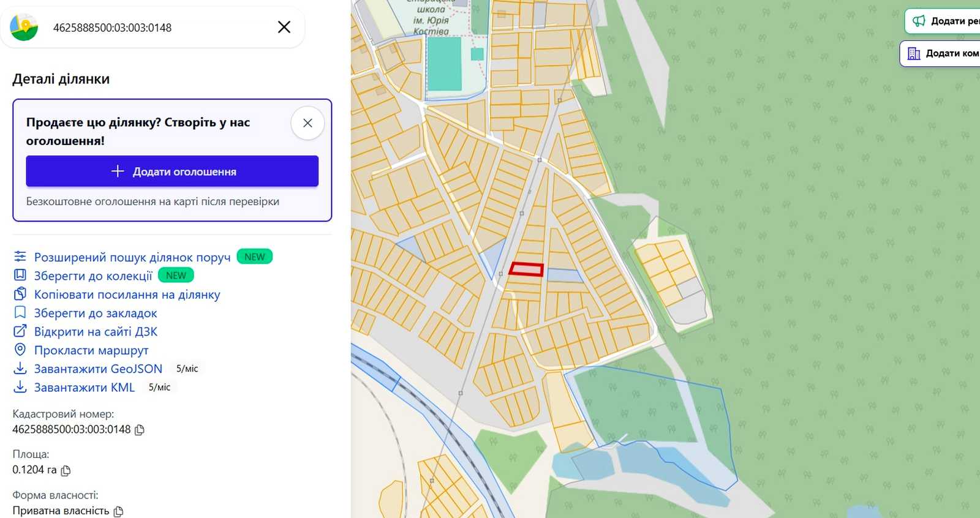980x518 pixels.
Task: Click the external link icon for ДЗК
Action: (20, 331)
